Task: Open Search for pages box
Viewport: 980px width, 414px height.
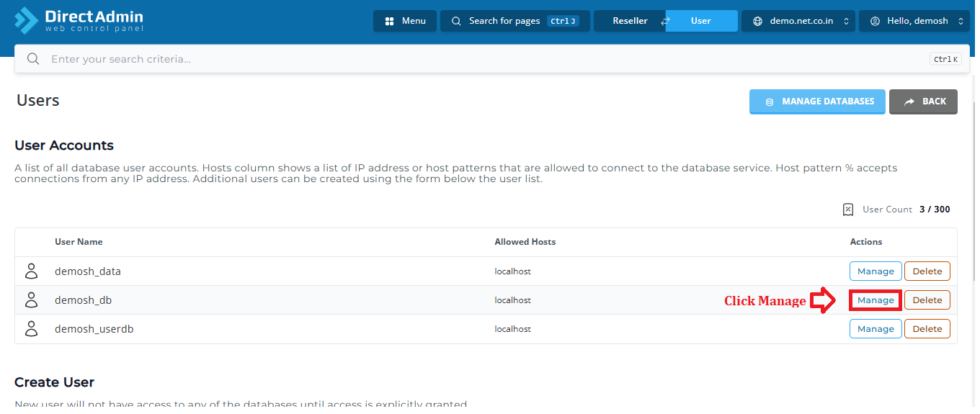Action: pyautogui.click(x=515, y=21)
